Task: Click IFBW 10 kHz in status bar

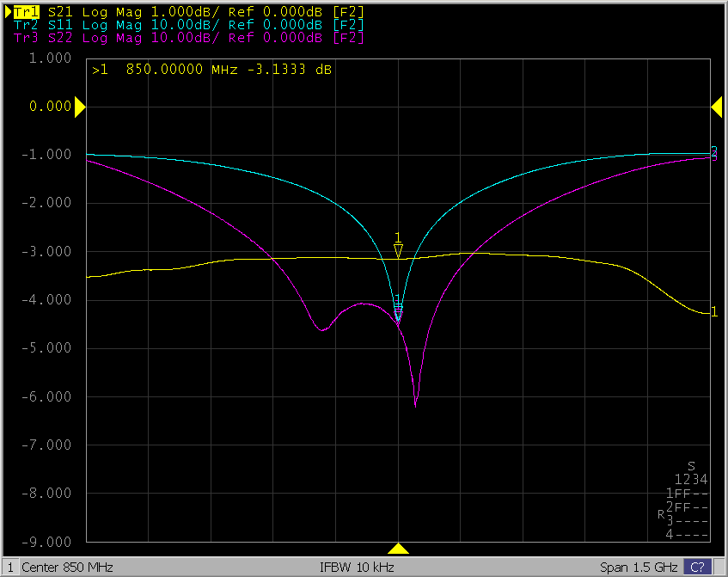Action: [x=357, y=568]
